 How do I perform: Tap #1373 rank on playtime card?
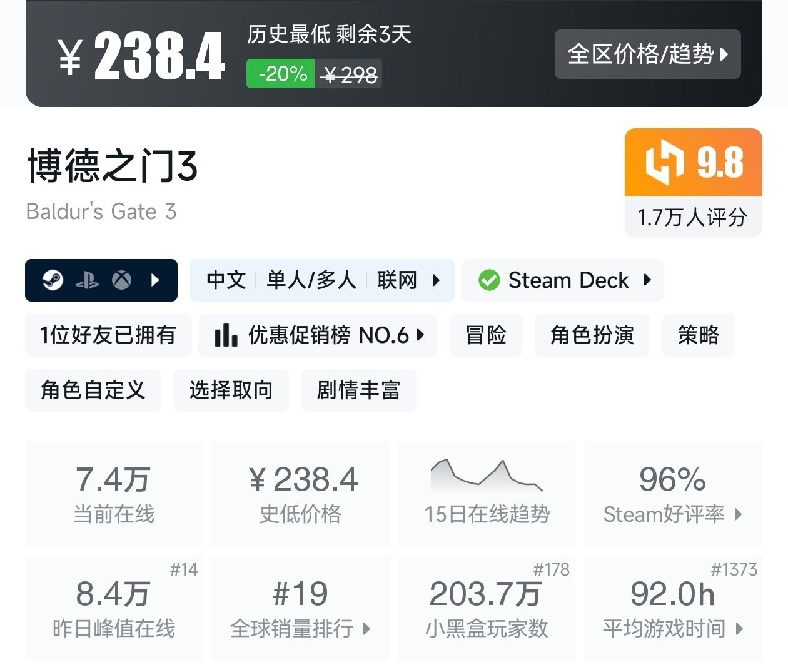(734, 569)
